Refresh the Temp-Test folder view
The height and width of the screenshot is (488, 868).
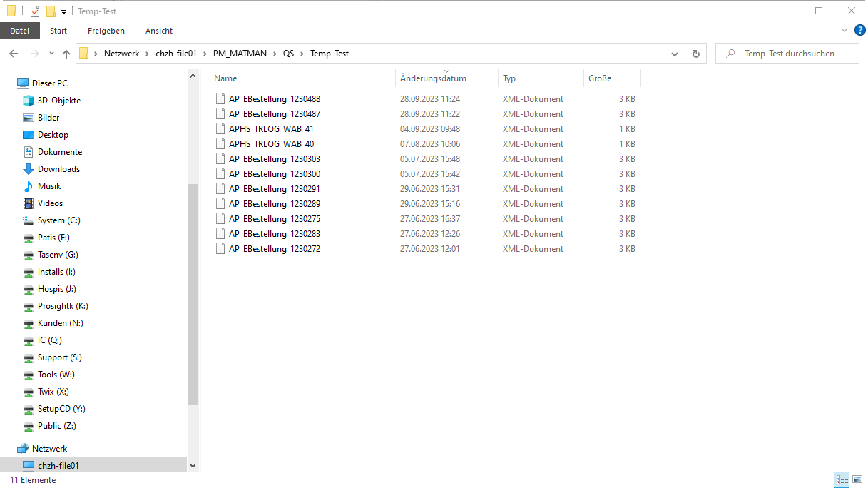696,54
